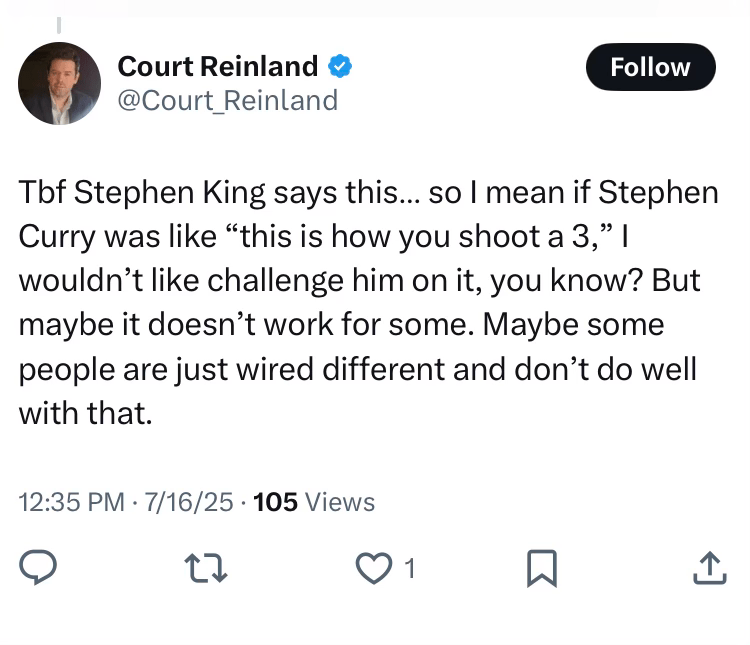This screenshot has width=750, height=645.
Task: Bookmark this tweet
Action: 541,568
